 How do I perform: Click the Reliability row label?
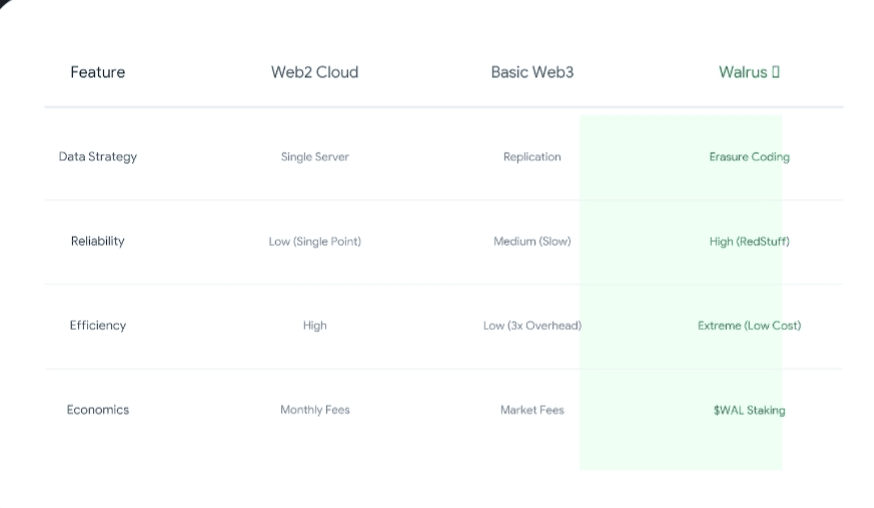[98, 241]
